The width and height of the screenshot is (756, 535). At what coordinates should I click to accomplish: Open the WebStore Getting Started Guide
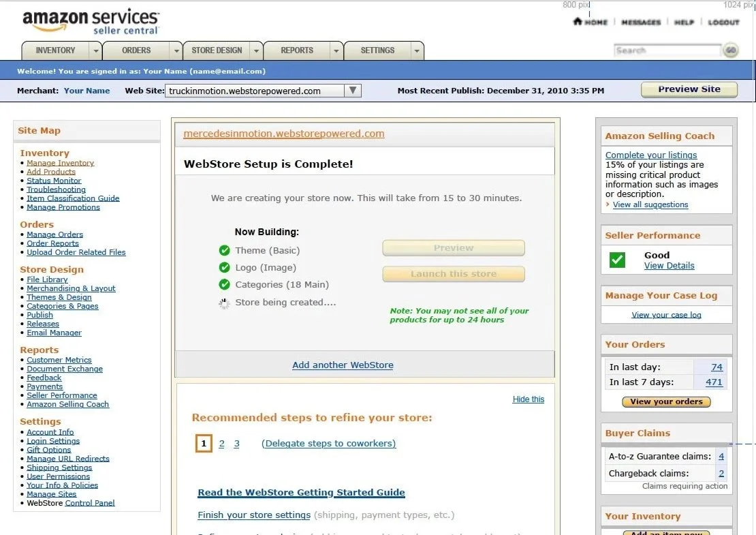pyautogui.click(x=301, y=493)
